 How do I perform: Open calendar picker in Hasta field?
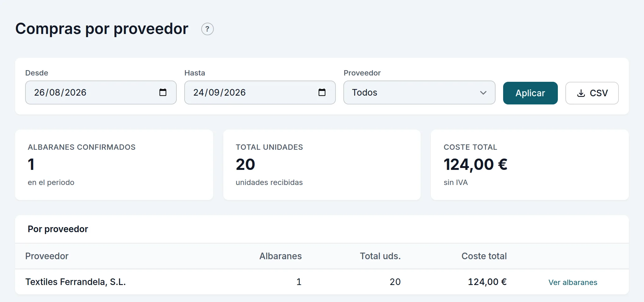tap(322, 92)
